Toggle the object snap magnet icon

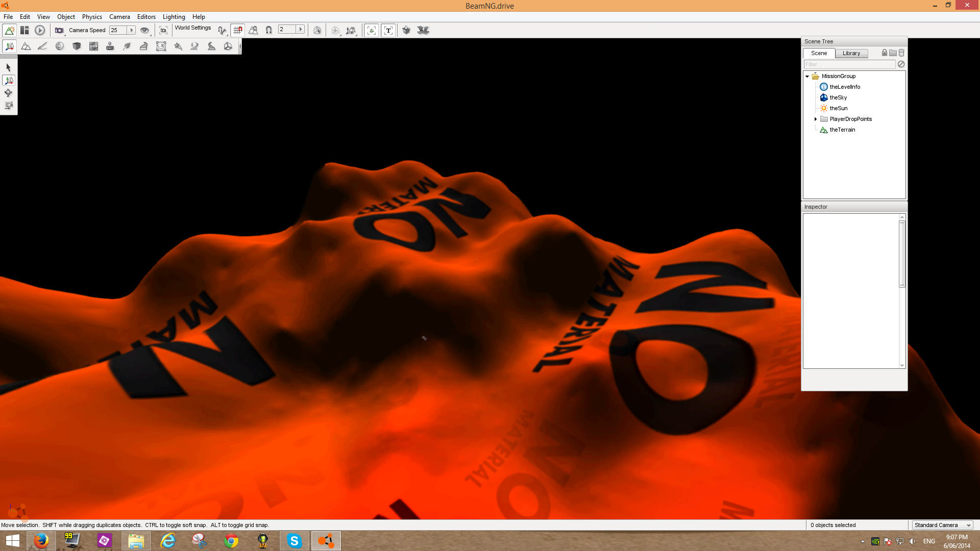click(268, 31)
